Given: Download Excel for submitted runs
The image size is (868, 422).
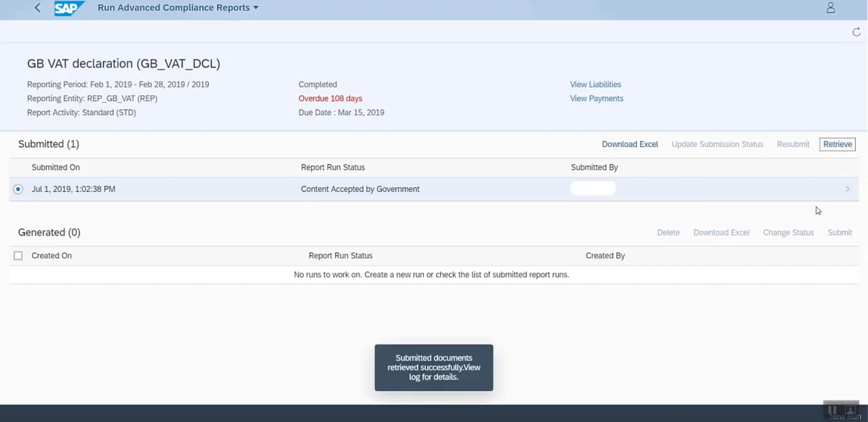Looking at the screenshot, I should [x=630, y=144].
